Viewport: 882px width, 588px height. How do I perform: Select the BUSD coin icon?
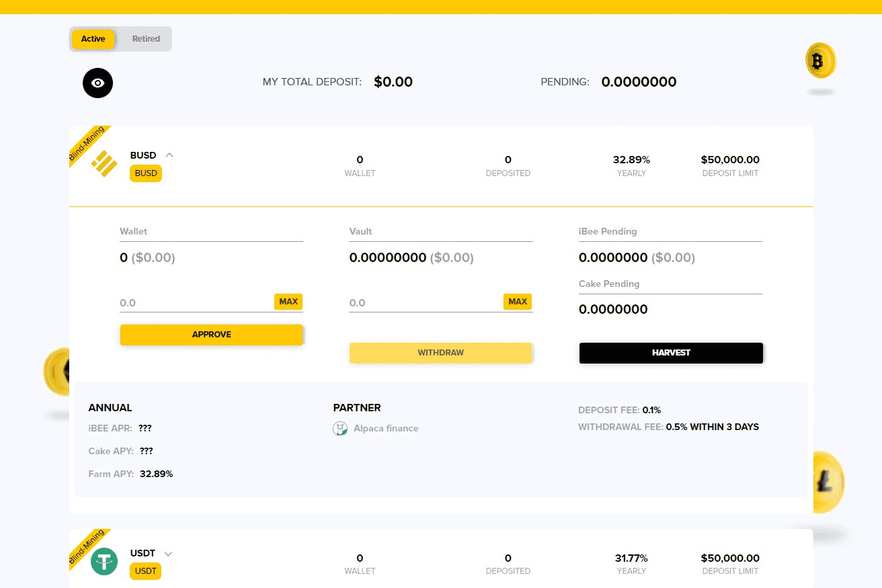[104, 163]
